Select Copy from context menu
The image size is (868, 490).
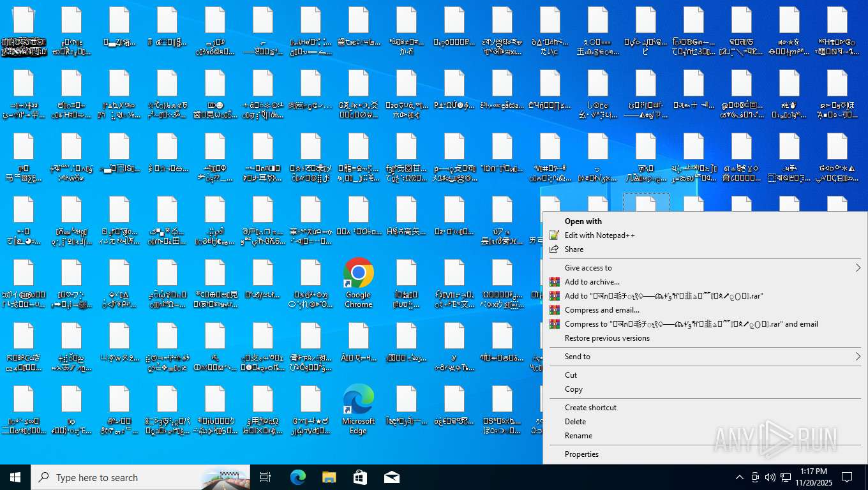[x=705, y=389]
